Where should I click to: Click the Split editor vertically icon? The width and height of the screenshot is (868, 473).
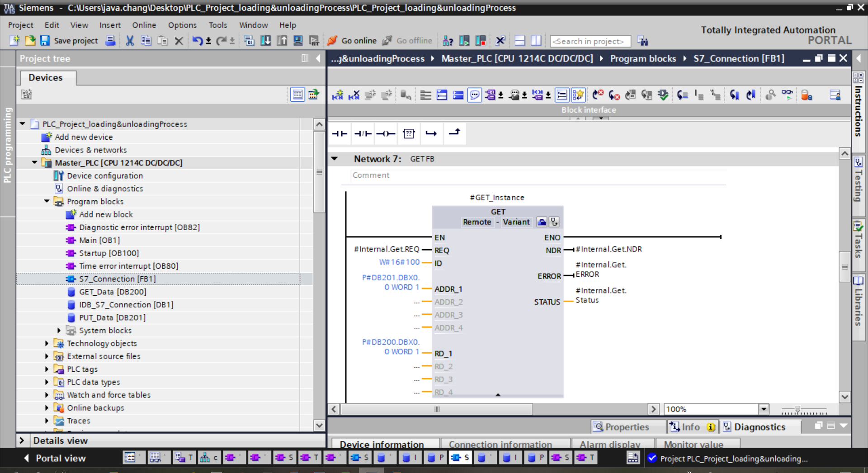coord(536,41)
